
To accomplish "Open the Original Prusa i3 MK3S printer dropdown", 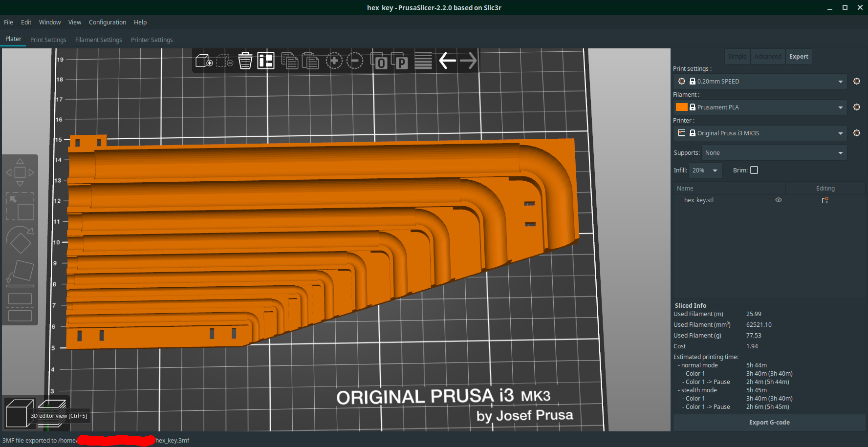I will pyautogui.click(x=760, y=133).
